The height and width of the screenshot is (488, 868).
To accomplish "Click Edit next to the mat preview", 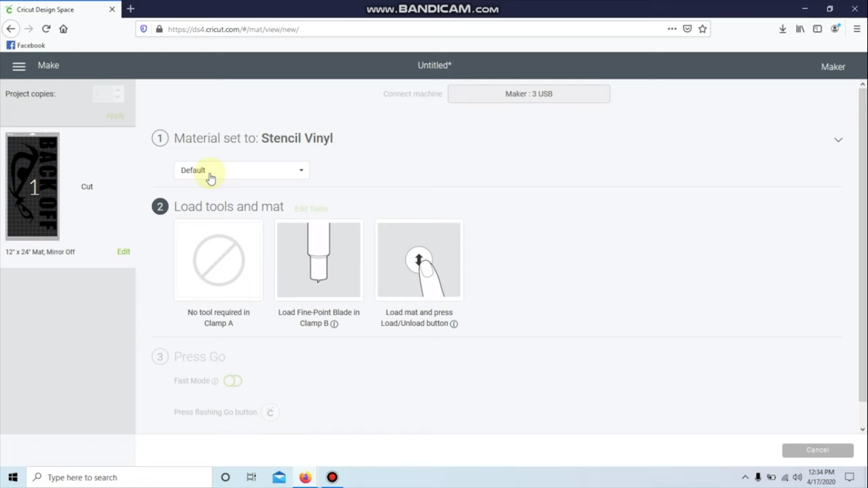I will click(x=123, y=251).
